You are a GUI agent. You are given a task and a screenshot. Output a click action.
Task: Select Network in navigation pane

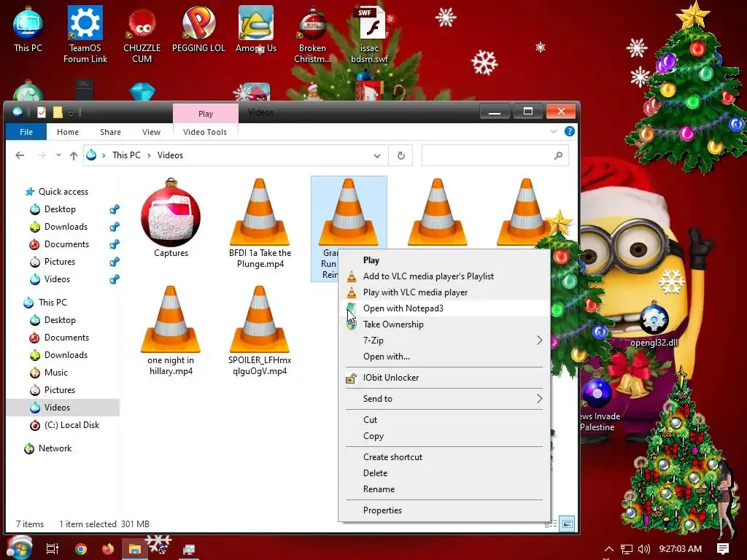click(55, 448)
